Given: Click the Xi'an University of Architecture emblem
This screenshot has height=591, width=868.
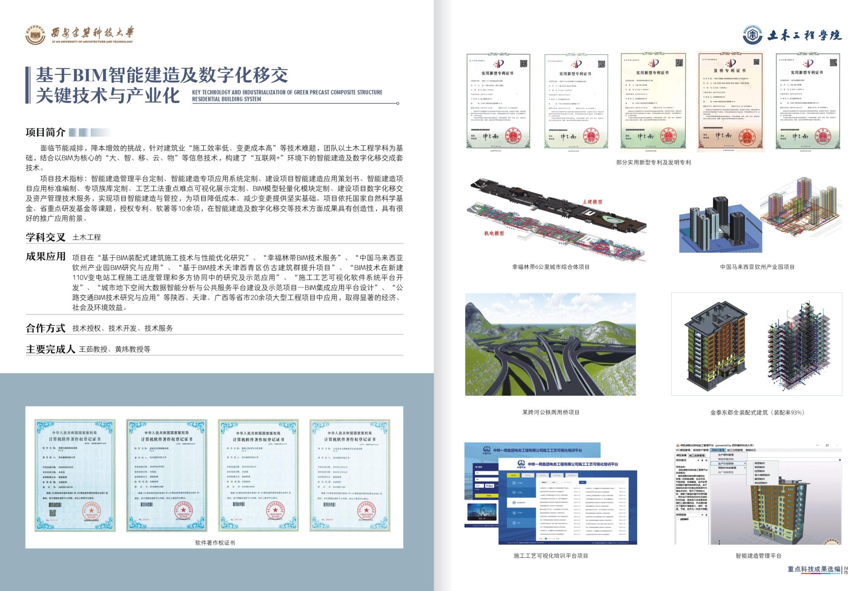Looking at the screenshot, I should (x=35, y=34).
